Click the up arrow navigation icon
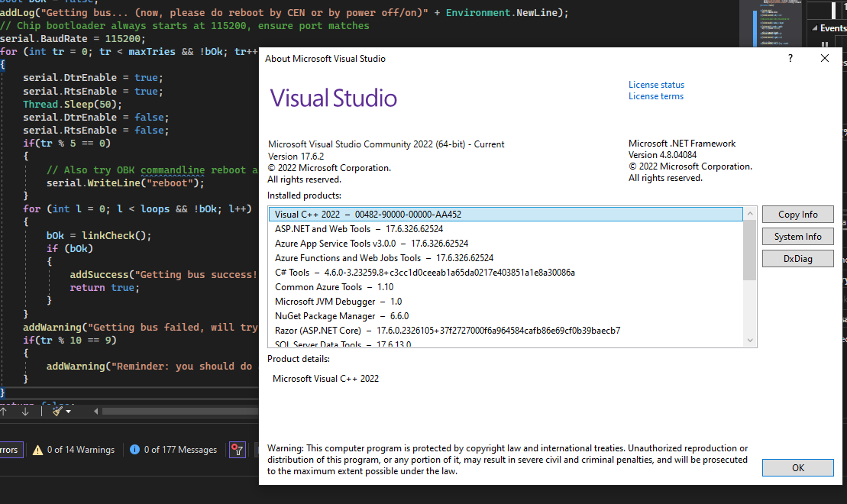Image resolution: width=847 pixels, height=504 pixels. point(4,411)
